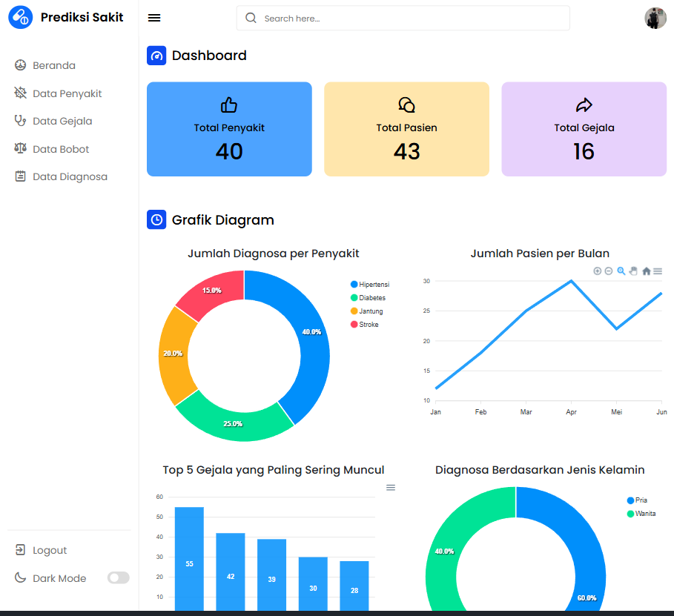This screenshot has height=616, width=674.
Task: Click the bar labeled 55
Action: (x=189, y=558)
